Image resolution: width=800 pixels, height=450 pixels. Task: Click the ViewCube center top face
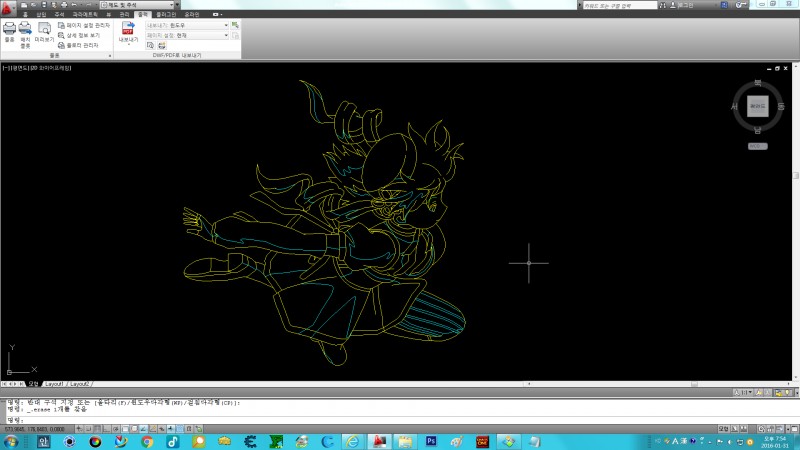tap(758, 106)
